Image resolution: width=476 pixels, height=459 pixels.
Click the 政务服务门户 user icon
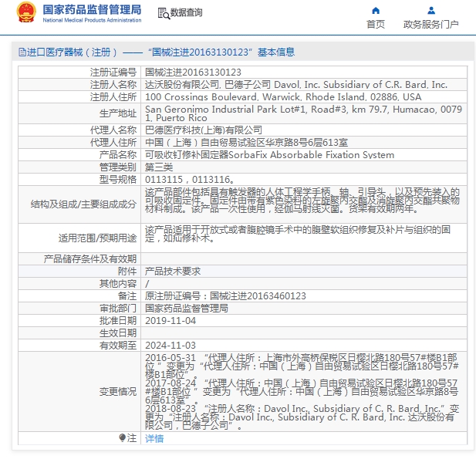tap(431, 11)
